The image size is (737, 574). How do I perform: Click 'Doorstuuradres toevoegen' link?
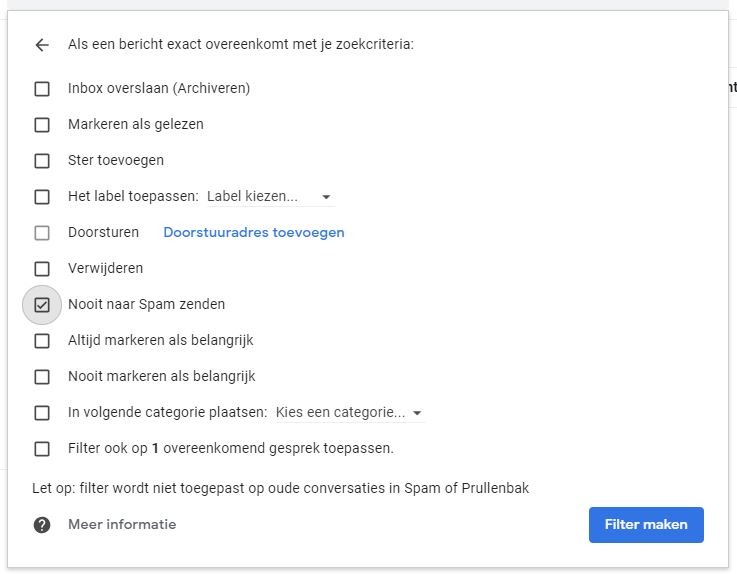click(x=254, y=233)
